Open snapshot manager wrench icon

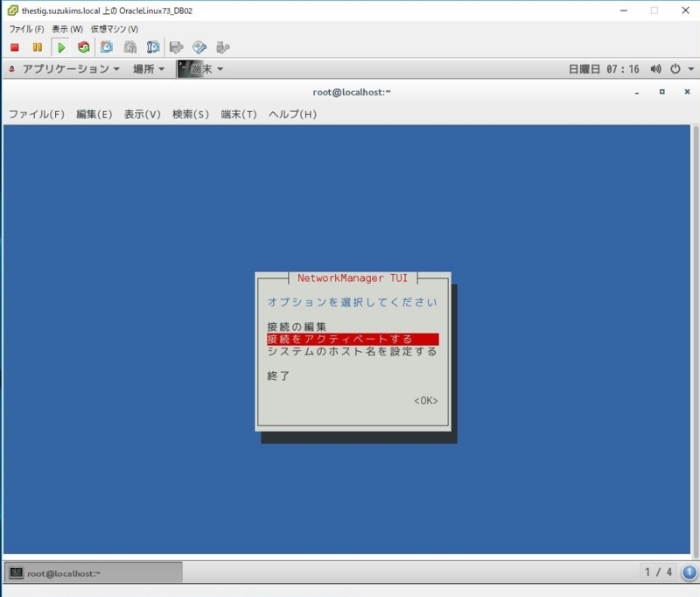pos(152,47)
